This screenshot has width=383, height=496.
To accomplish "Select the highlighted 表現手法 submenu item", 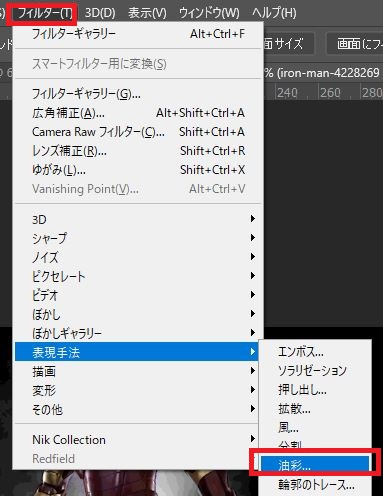I will point(137,352).
